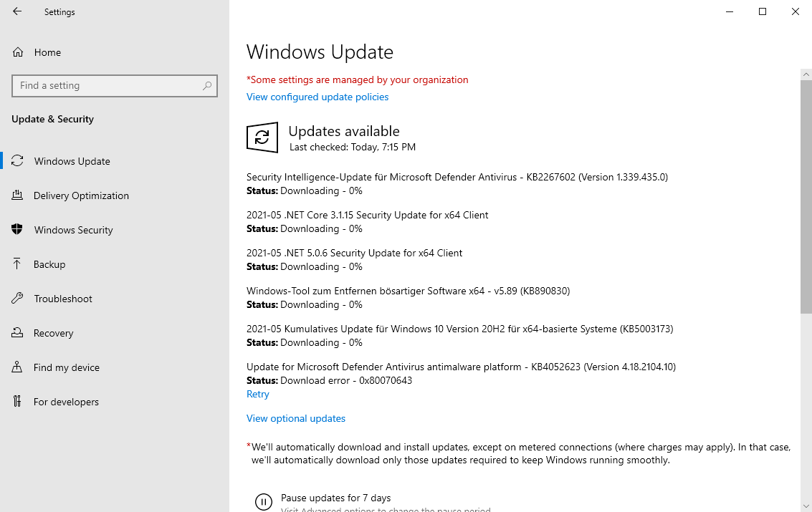Select Pause updates for 7 days
This screenshot has width=812, height=512.
(335, 498)
